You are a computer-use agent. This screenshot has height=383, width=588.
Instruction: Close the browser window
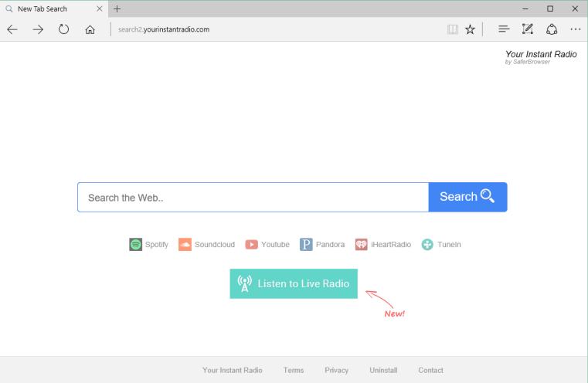click(x=575, y=8)
